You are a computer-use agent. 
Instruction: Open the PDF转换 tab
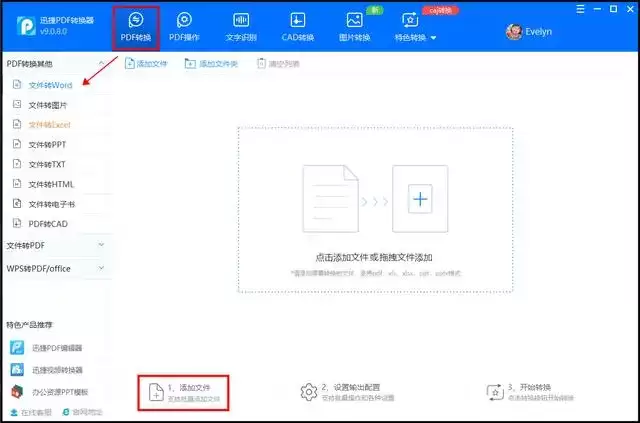[136, 27]
